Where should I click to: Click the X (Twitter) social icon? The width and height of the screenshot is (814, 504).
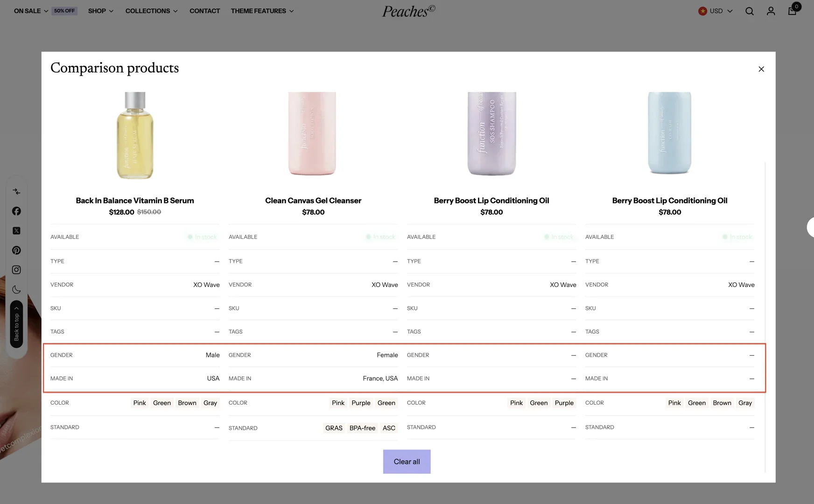click(16, 231)
